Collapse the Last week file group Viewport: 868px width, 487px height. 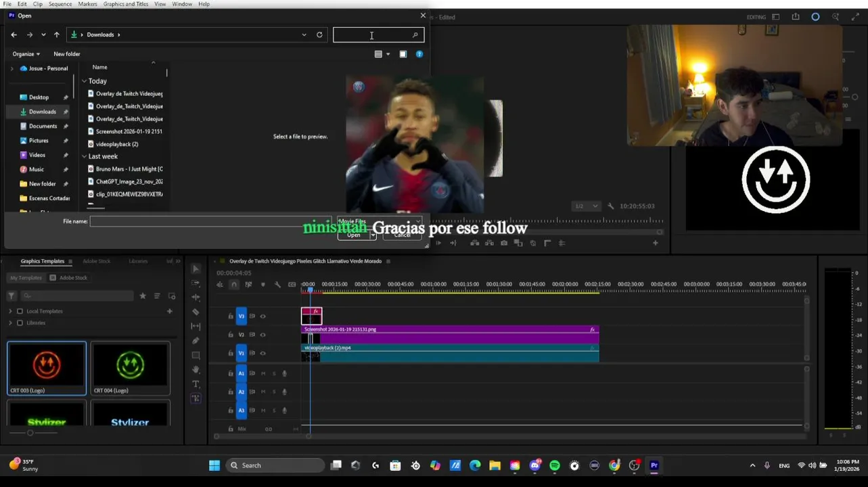tap(85, 156)
